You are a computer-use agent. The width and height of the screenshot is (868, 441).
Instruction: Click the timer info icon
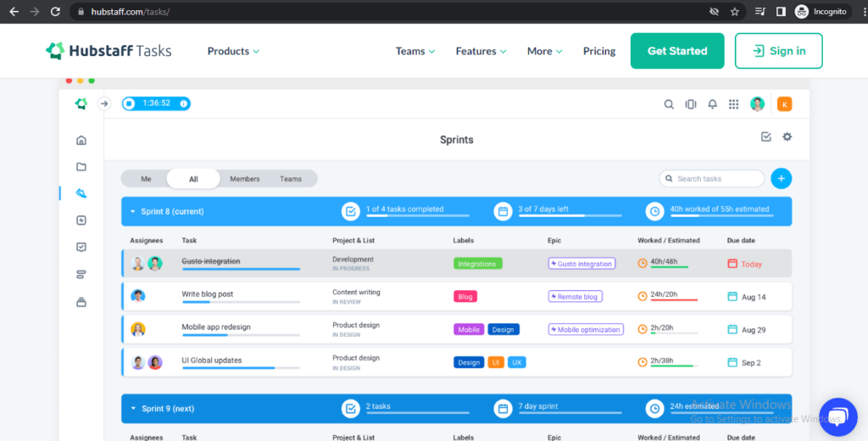[x=182, y=103]
